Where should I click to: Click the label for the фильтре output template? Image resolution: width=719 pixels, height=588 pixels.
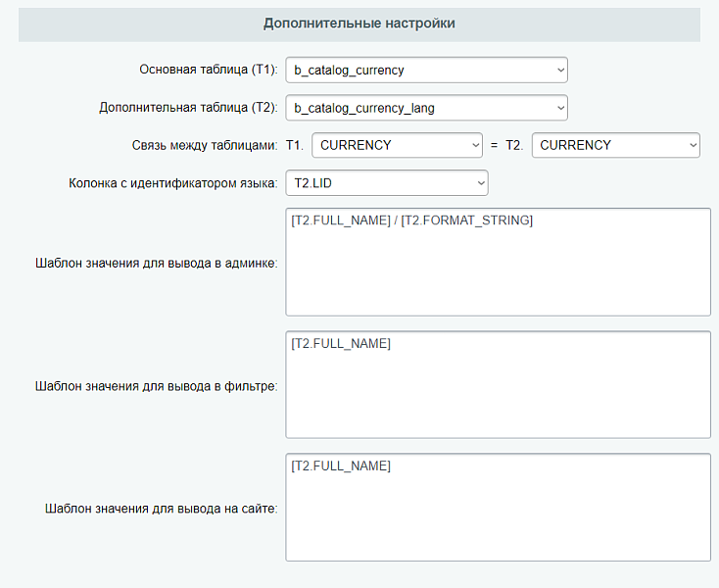156,385
